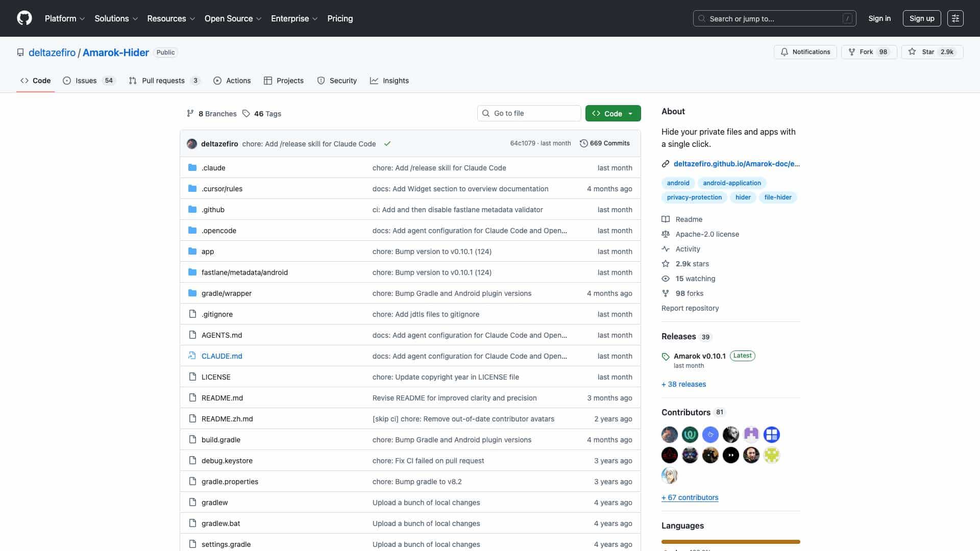The image size is (980, 551).
Task: Open the Actions tab
Action: point(232,81)
